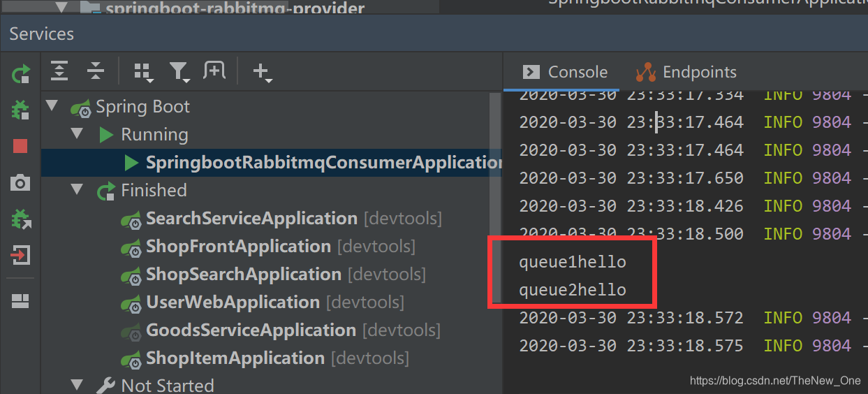Click the queue2hello console output line
This screenshot has height=394, width=868.
point(573,290)
